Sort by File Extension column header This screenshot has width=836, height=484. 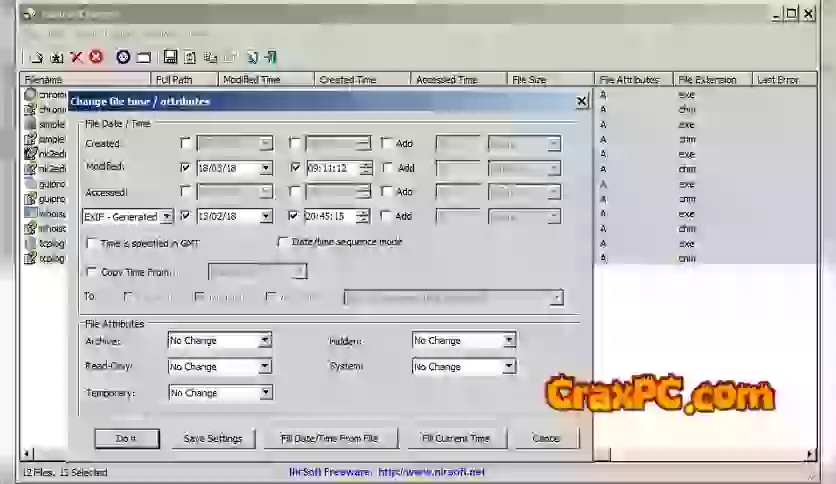pos(712,79)
